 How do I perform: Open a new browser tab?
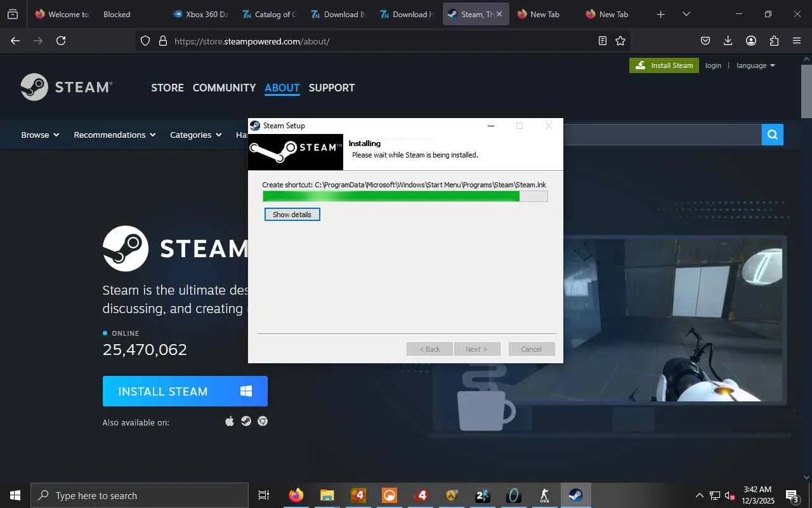click(x=661, y=14)
